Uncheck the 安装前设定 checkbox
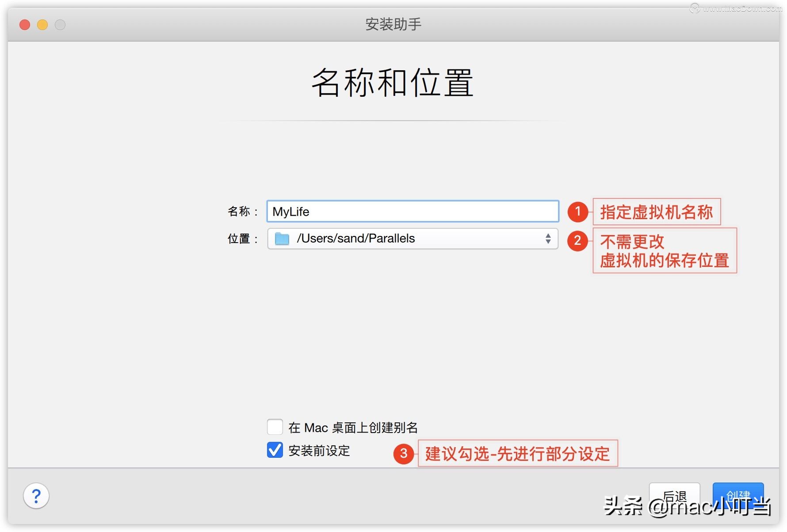 click(x=274, y=451)
